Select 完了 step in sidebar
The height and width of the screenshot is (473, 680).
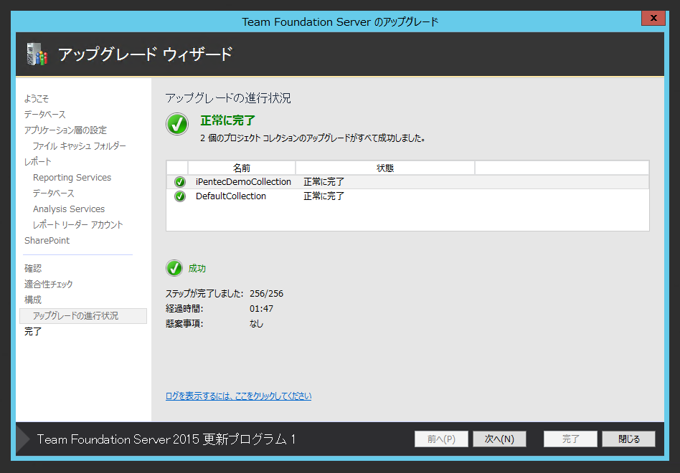pos(33,332)
